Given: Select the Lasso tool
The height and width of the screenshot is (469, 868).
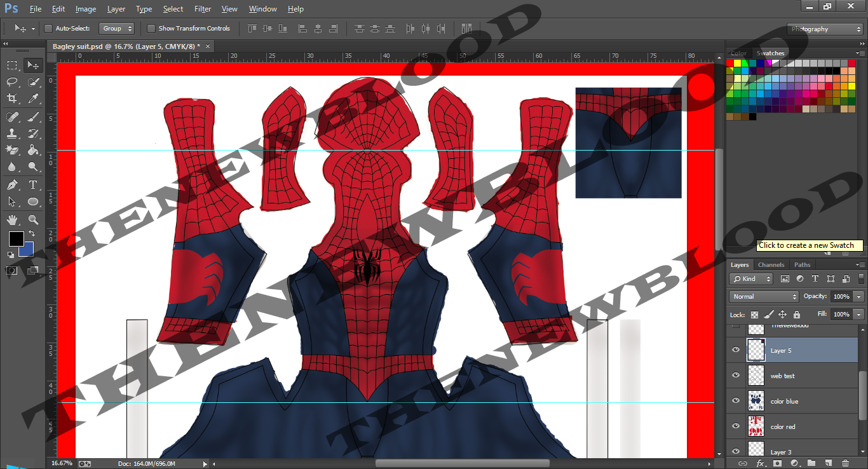Looking at the screenshot, I should 12,81.
